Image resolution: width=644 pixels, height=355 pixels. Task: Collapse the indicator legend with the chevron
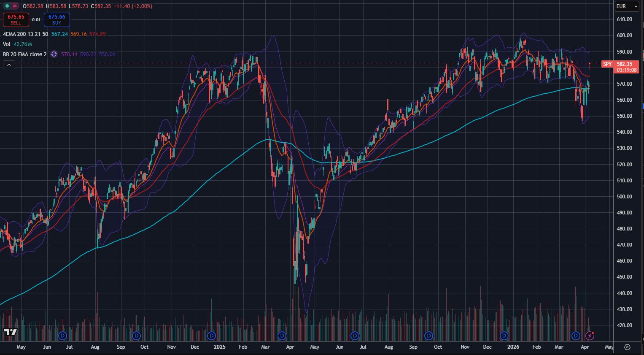(9, 65)
